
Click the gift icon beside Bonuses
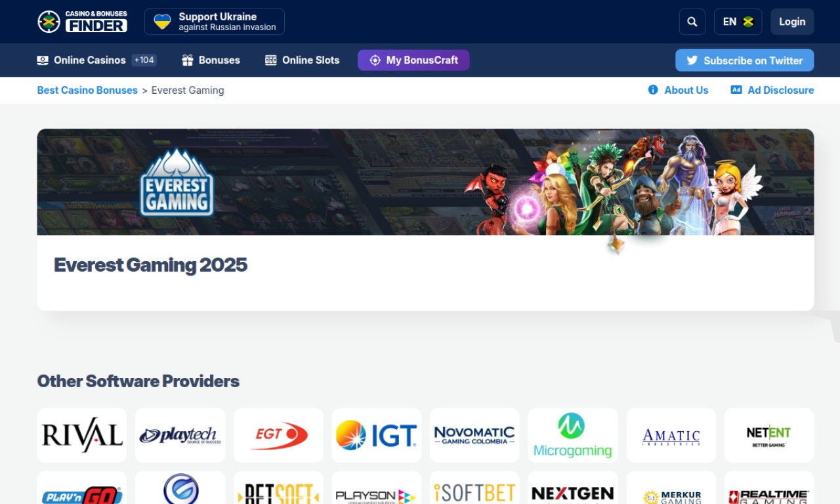(187, 60)
